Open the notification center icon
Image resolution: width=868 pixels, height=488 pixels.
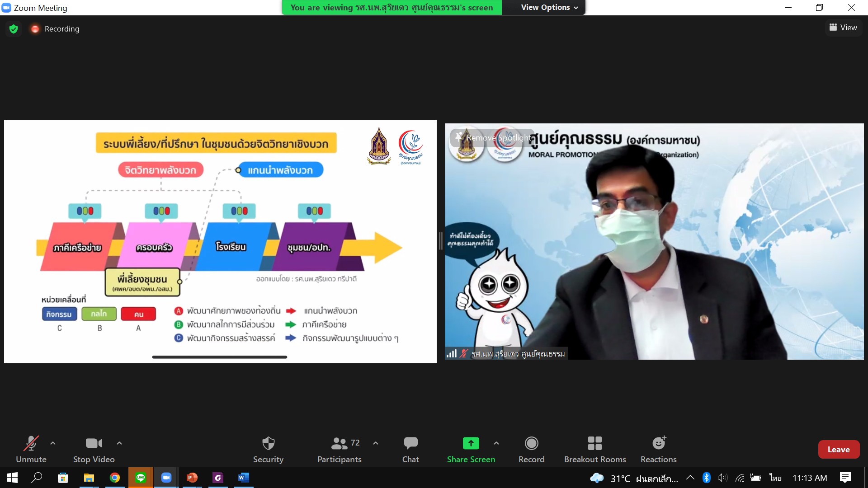point(845,478)
